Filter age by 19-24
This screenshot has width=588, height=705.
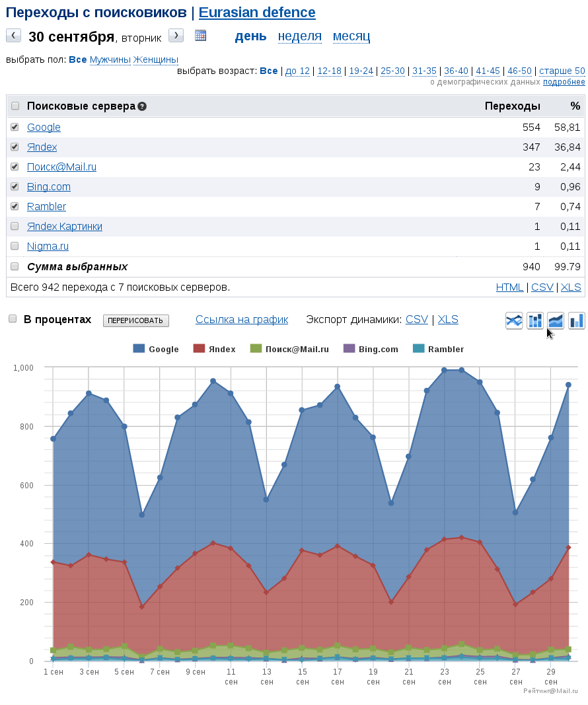point(361,71)
